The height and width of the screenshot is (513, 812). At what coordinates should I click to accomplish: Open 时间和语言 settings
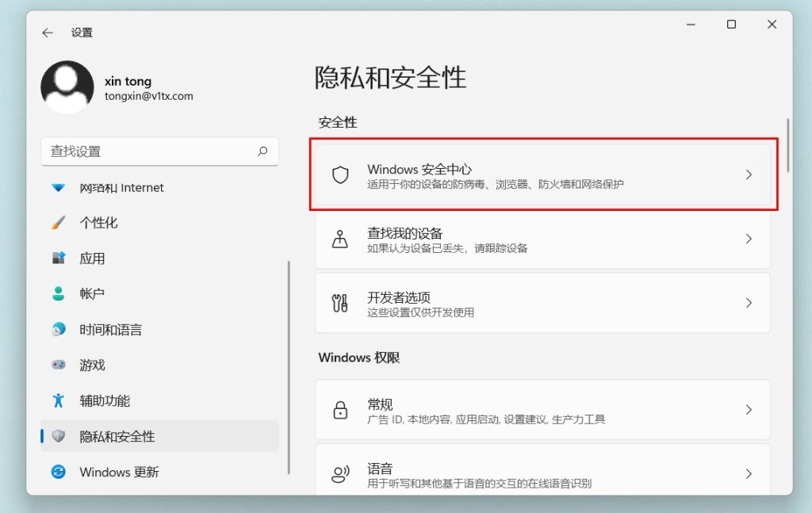(159, 329)
